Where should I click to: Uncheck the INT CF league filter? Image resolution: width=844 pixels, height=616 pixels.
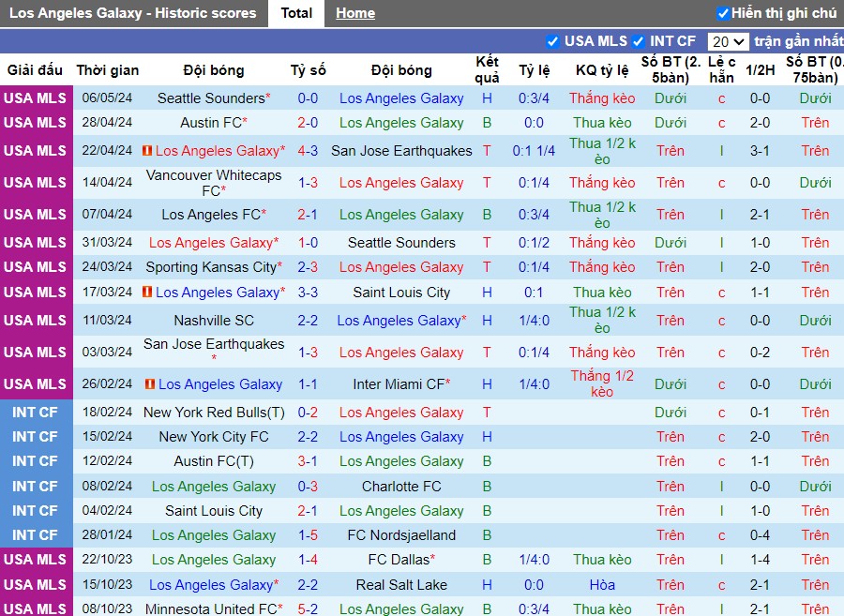coord(638,41)
